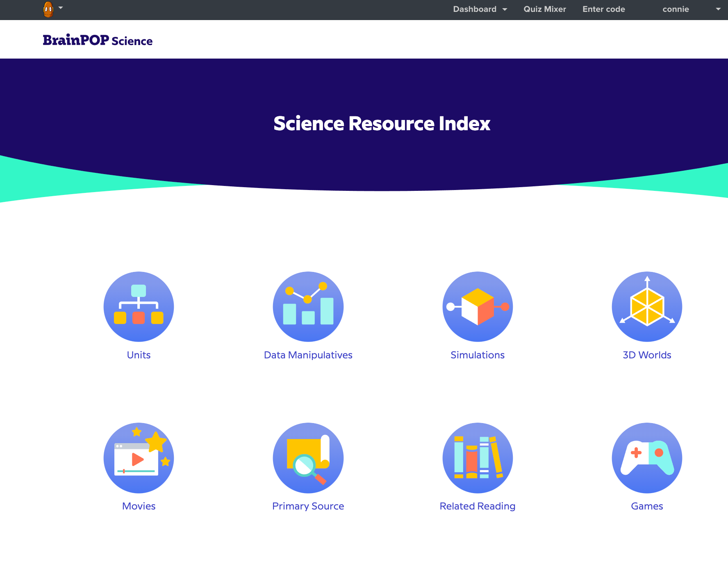This screenshot has width=728, height=566.
Task: Click the Dashboard menu label
Action: point(474,9)
